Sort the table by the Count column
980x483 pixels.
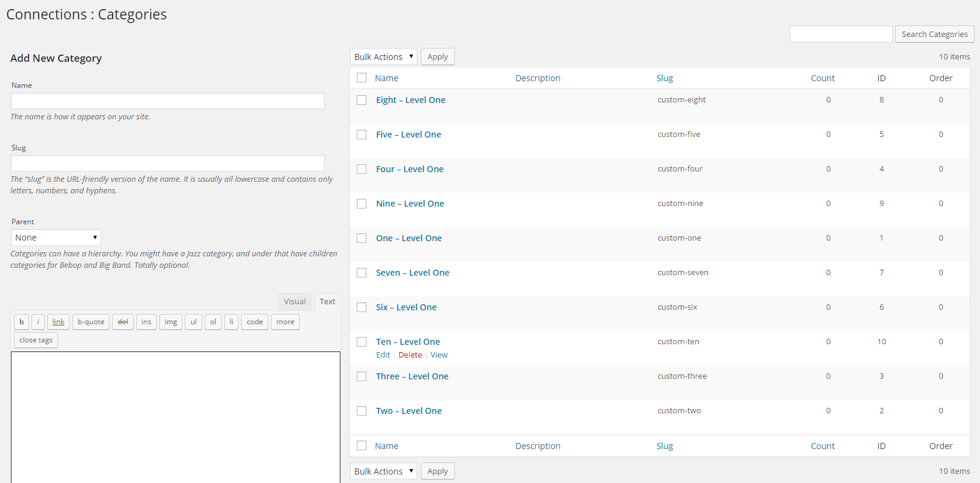823,78
